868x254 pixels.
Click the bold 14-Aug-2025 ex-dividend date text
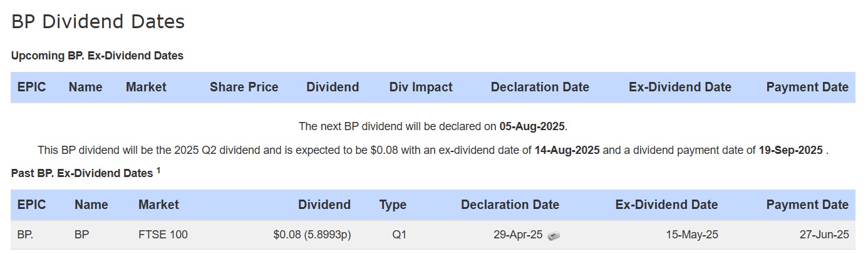tap(567, 150)
